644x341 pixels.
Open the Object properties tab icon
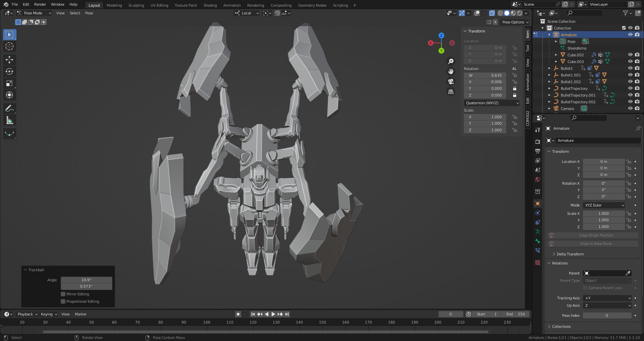coord(538,204)
